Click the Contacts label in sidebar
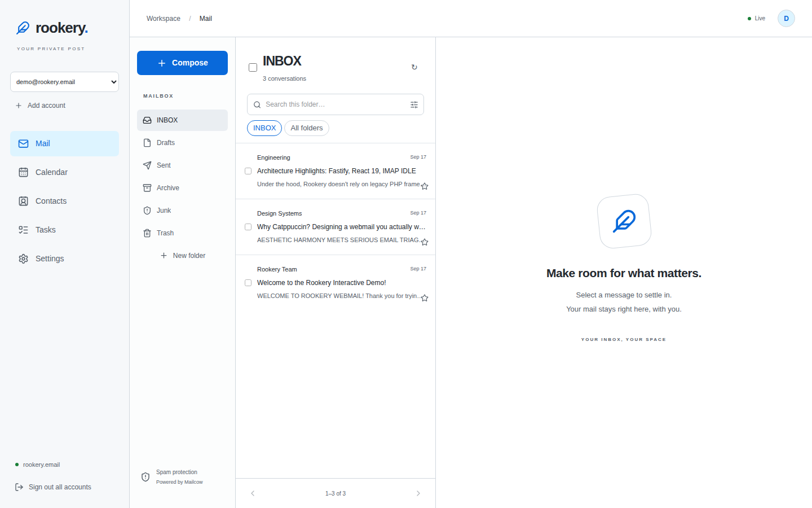 [51, 201]
